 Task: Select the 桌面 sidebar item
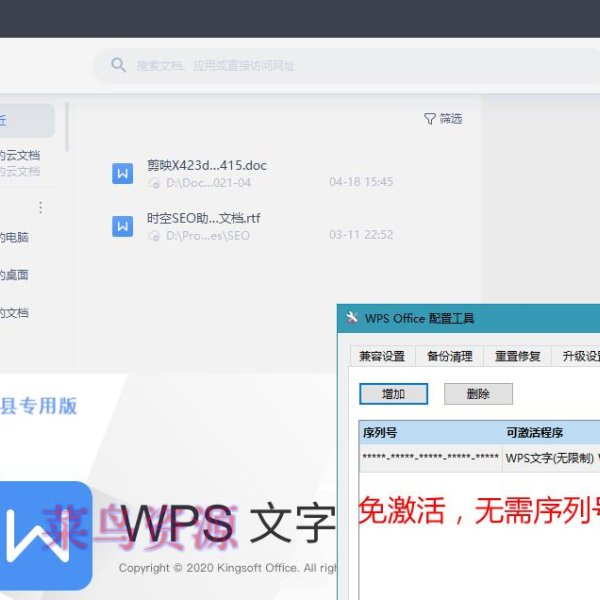coord(14,275)
